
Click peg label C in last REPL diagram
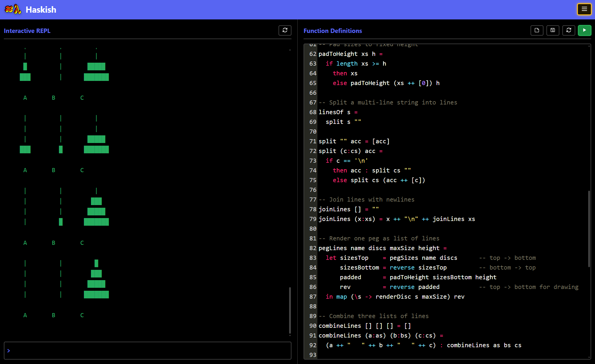pos(82,315)
